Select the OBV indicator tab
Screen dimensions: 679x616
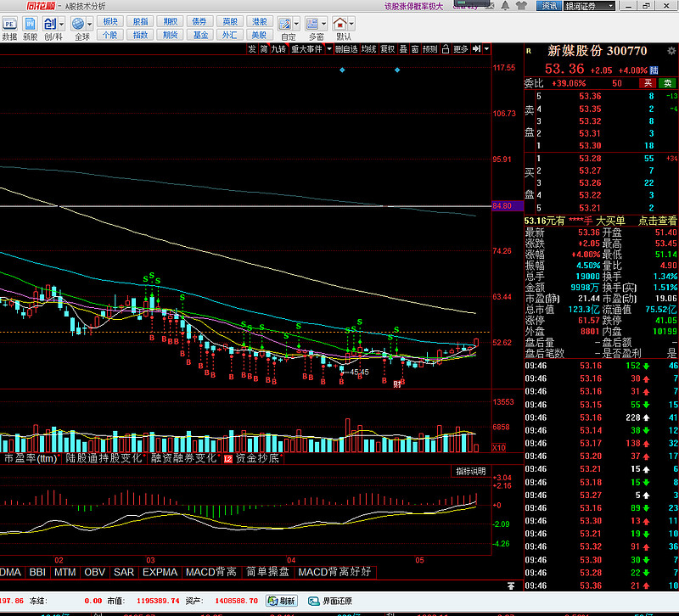click(x=95, y=572)
